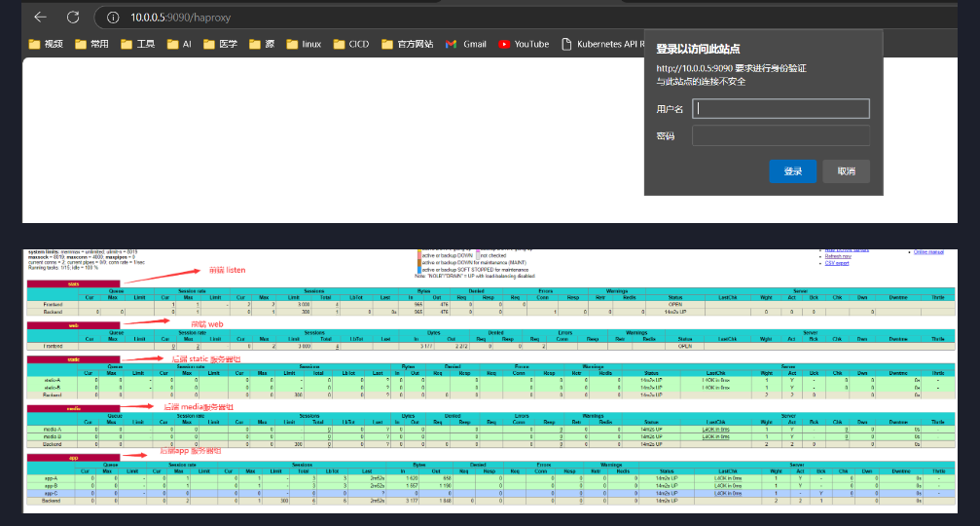The image size is (980, 526).
Task: Open the YouTube bookmark
Action: click(x=524, y=44)
